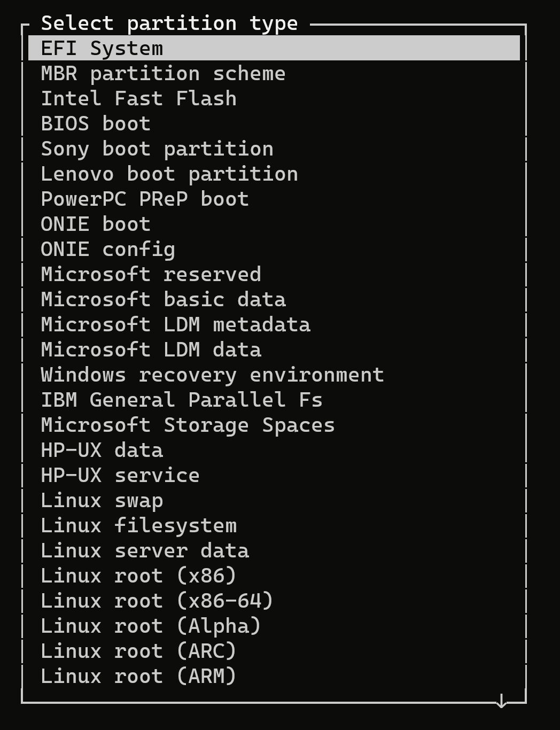This screenshot has height=730, width=560.
Task: Select Intel Fast Flash
Action: 139,98
